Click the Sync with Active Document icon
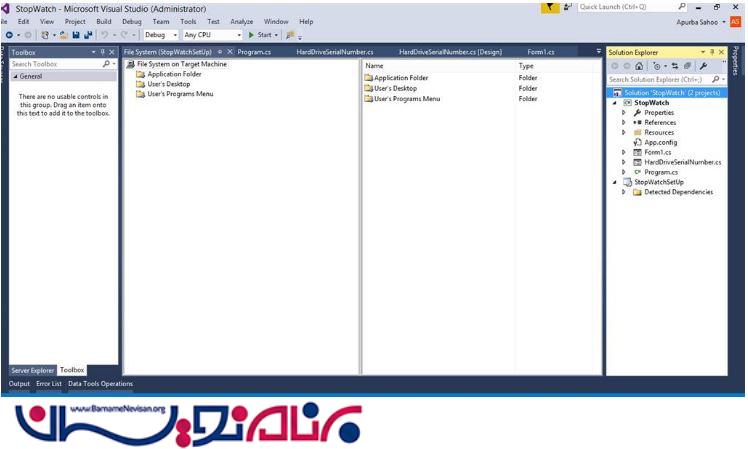This screenshot has height=449, width=748. pos(675,66)
